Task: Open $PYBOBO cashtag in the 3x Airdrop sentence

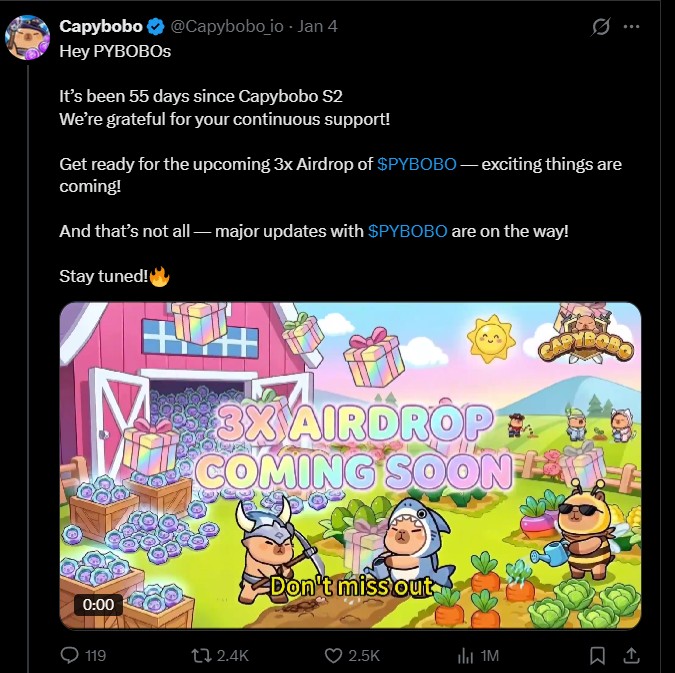Action: pos(417,163)
